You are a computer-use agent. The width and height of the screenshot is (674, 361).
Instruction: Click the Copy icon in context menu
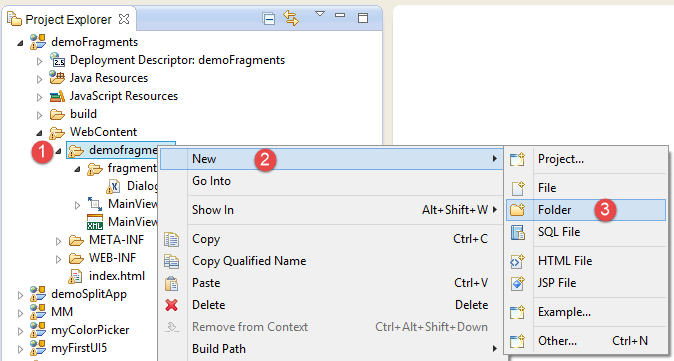click(x=172, y=239)
